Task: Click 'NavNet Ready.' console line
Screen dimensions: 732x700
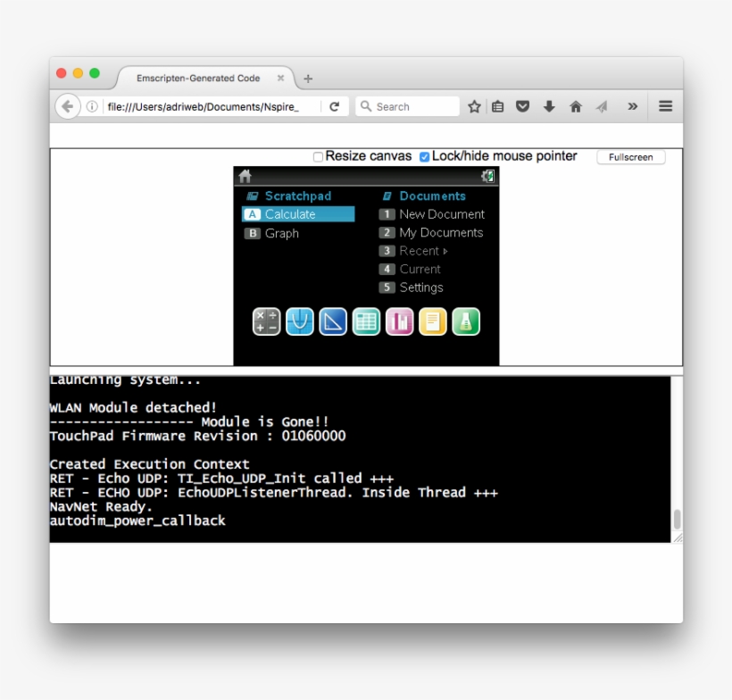Action: 101,506
